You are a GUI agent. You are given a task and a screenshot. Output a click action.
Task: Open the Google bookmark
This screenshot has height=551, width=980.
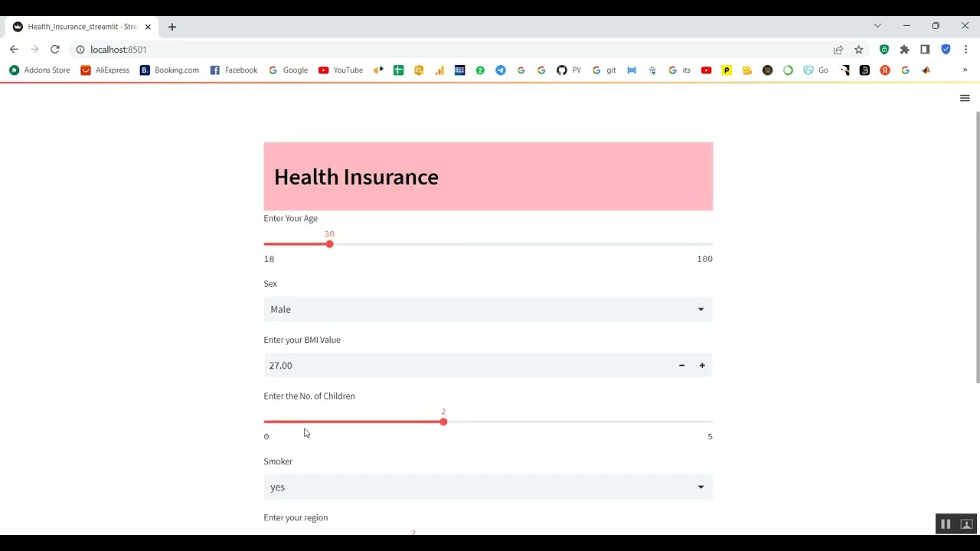[288, 70]
